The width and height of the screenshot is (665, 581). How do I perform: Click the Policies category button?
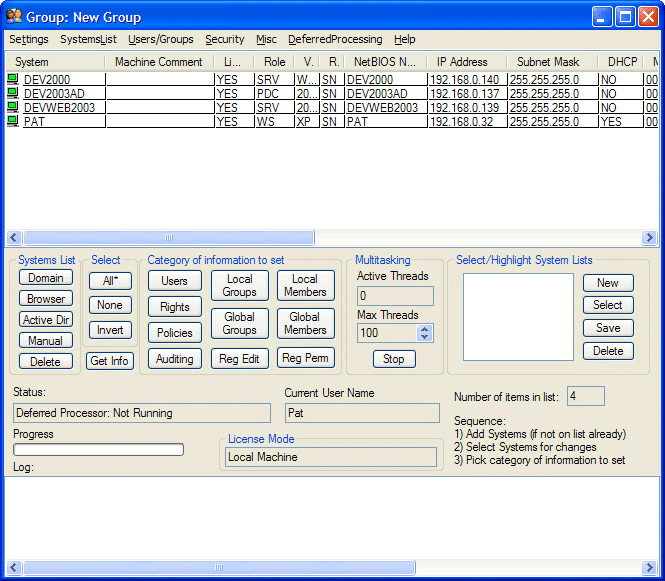175,332
